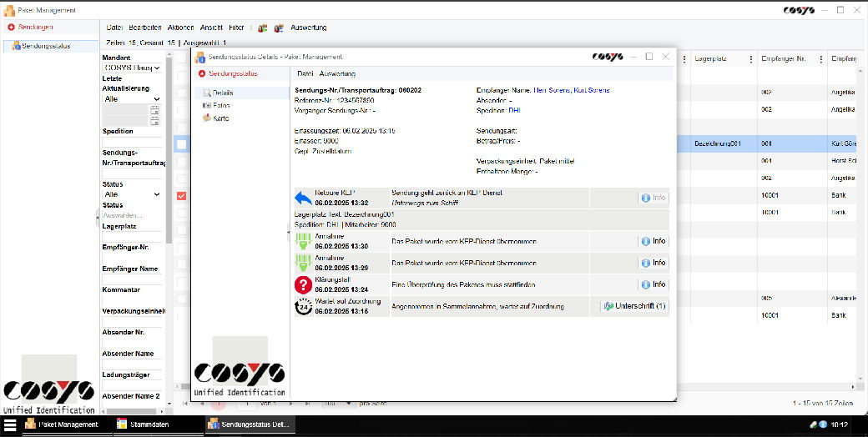Switch to Sendungsstatus Details in taskbar
This screenshot has width=868, height=437.
[x=249, y=424]
